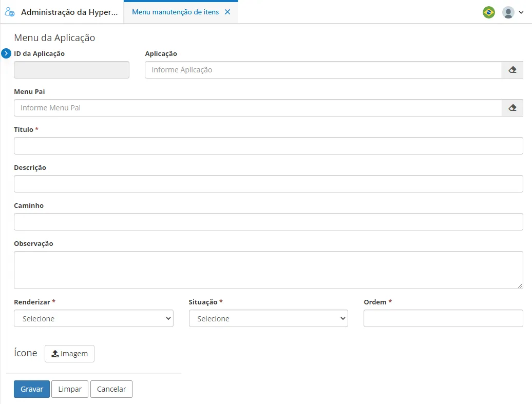The width and height of the screenshot is (532, 404).
Task: Click the Título label
Action: (24, 129)
